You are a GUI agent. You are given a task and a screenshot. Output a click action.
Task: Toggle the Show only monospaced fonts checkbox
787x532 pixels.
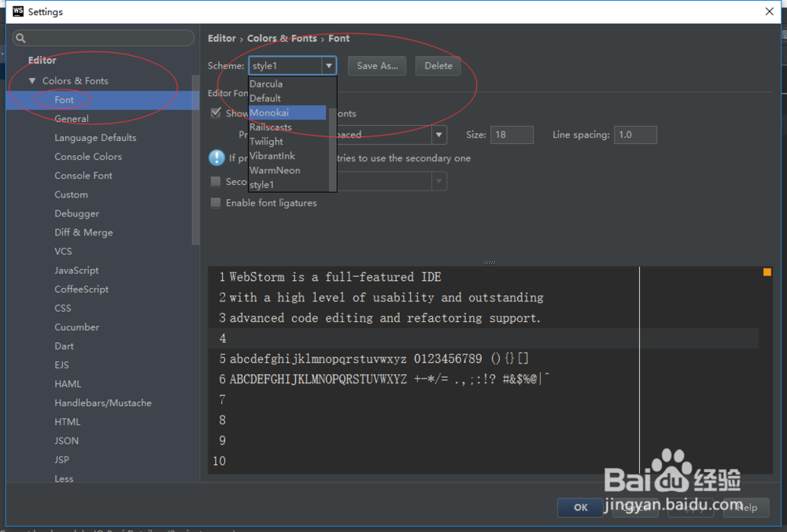coord(216,113)
